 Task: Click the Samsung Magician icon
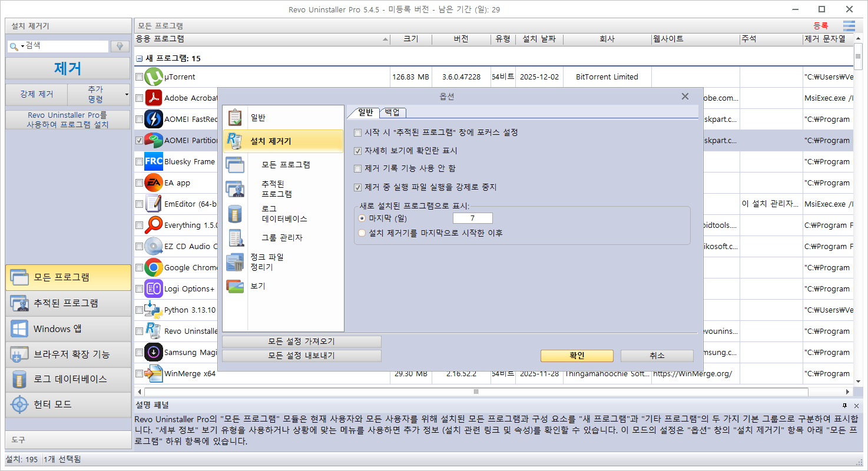(x=154, y=352)
